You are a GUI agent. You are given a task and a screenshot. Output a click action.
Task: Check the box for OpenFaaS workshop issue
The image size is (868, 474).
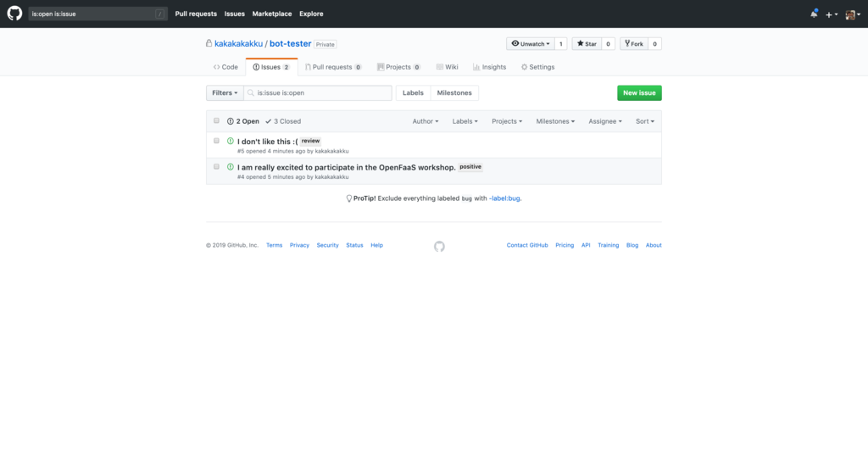click(216, 166)
